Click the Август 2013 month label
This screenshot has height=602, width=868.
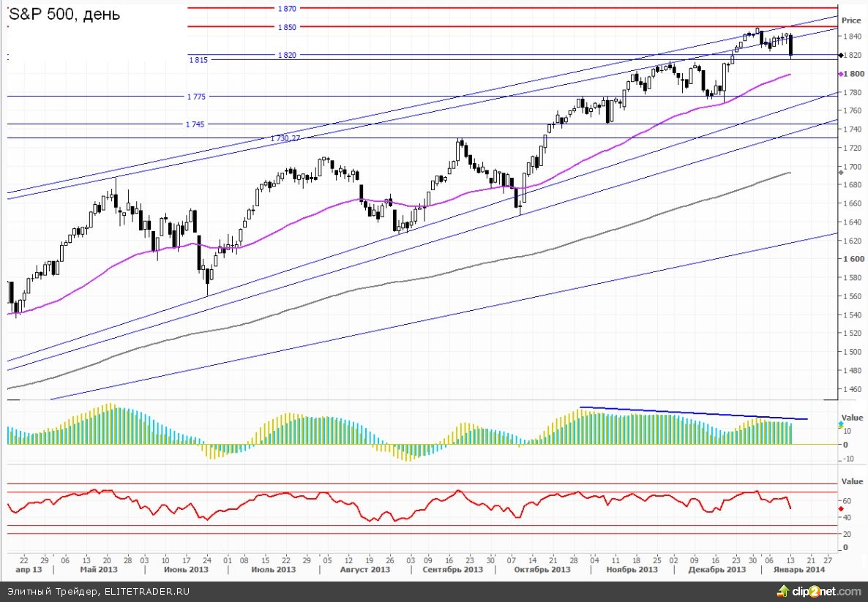(363, 569)
